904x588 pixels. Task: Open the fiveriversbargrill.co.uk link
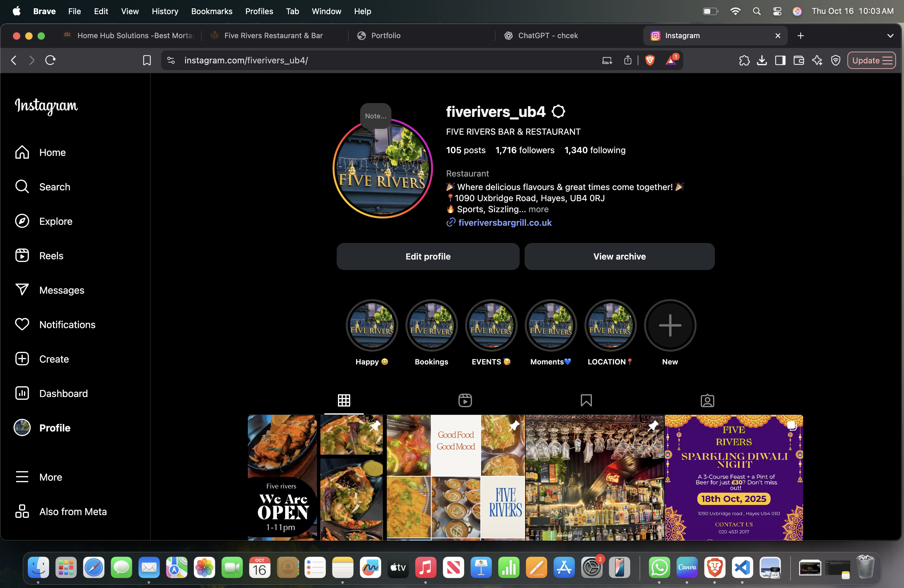tap(505, 223)
